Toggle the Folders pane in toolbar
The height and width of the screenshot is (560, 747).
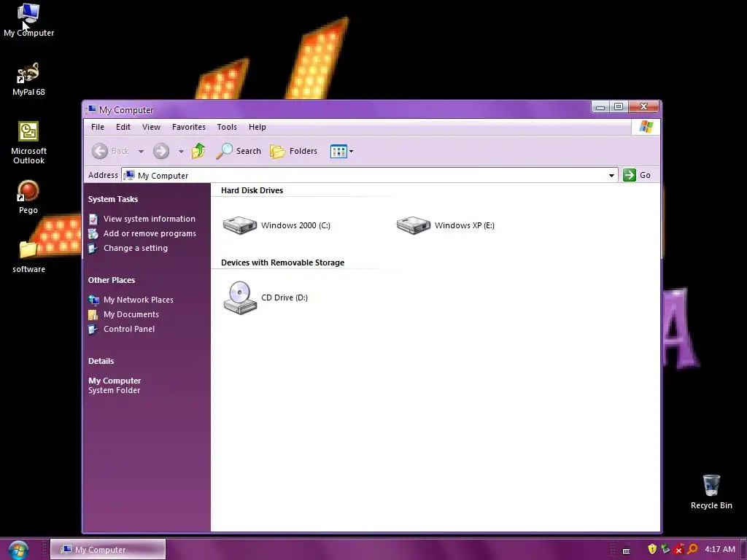coord(293,151)
